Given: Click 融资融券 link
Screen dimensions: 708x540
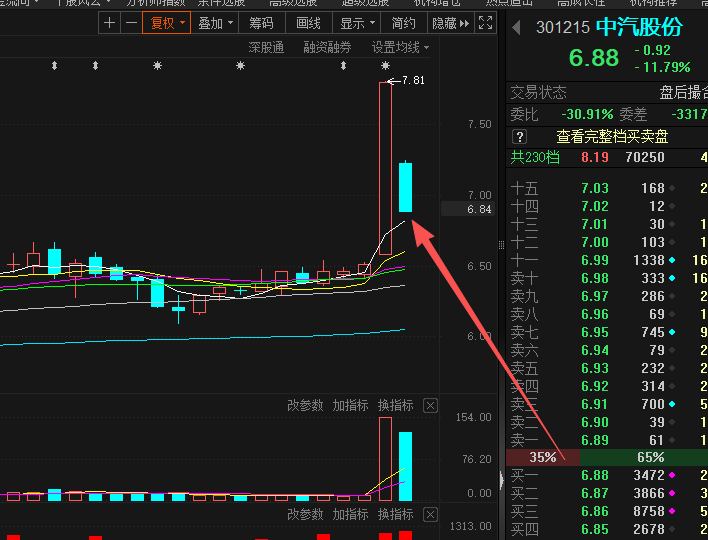Looking at the screenshot, I should [x=327, y=47].
